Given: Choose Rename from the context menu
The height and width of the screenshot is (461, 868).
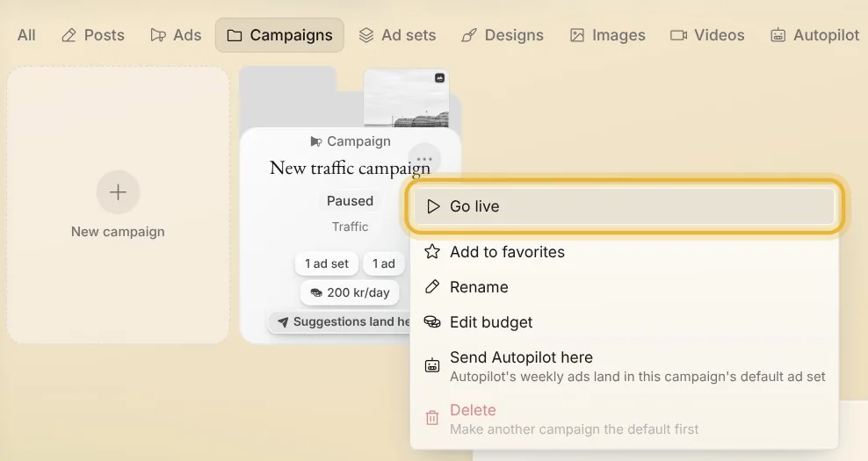Looking at the screenshot, I should [625, 286].
